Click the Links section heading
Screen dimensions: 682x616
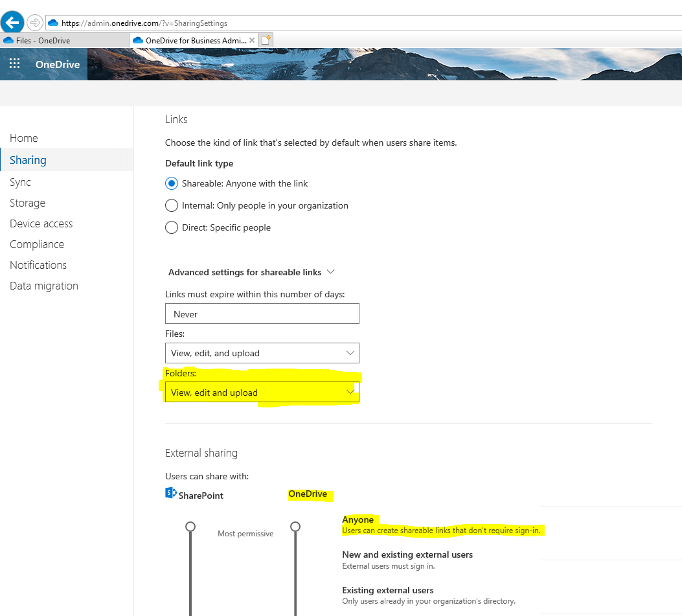pos(176,119)
